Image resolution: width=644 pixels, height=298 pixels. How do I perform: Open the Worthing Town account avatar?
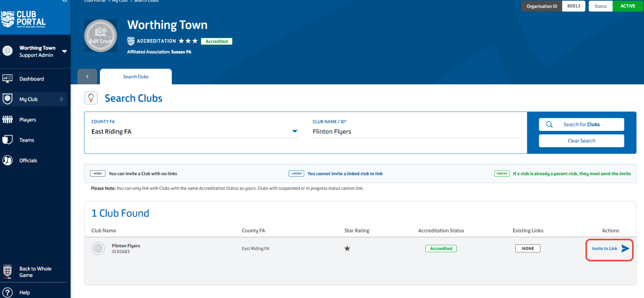pyautogui.click(x=8, y=51)
